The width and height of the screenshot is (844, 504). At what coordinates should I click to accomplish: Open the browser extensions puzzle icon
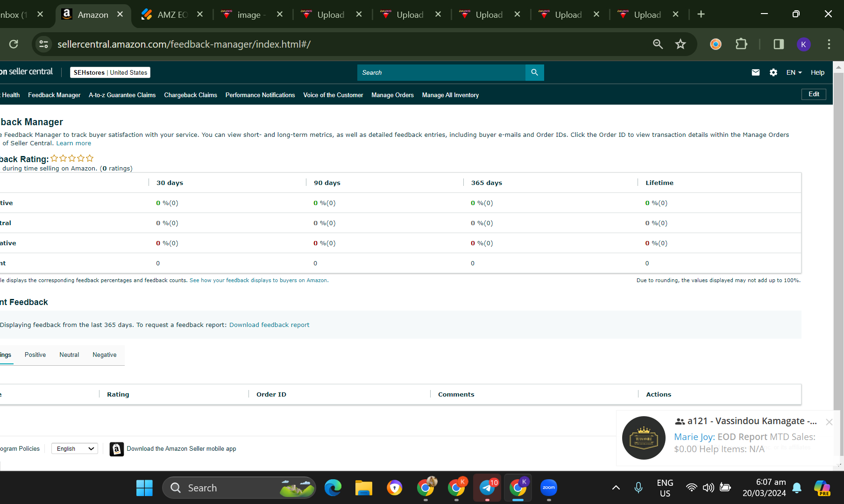tap(741, 44)
